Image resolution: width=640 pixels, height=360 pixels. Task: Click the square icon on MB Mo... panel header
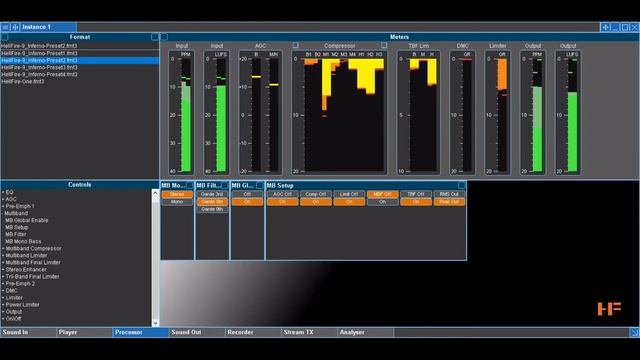click(x=189, y=185)
